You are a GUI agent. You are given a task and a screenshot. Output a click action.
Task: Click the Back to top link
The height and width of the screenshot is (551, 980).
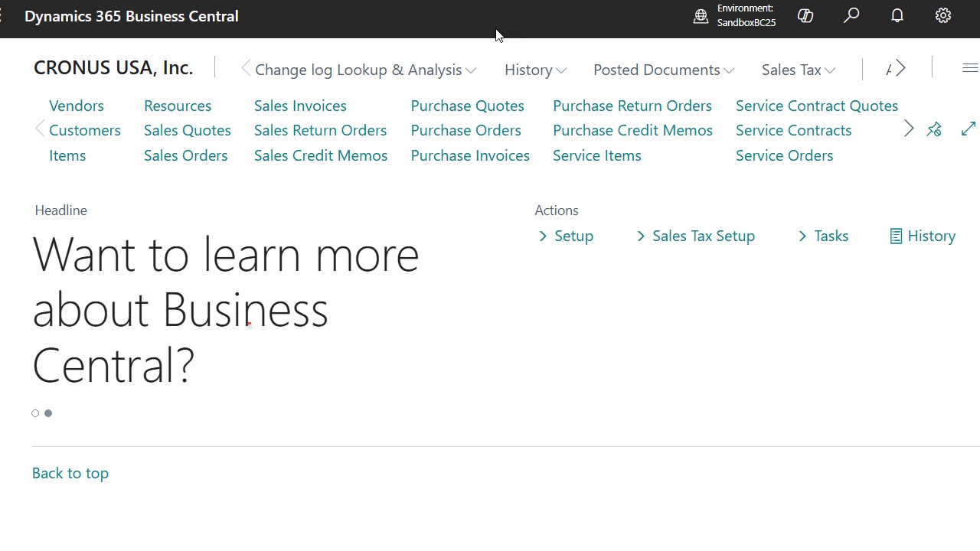tap(70, 473)
